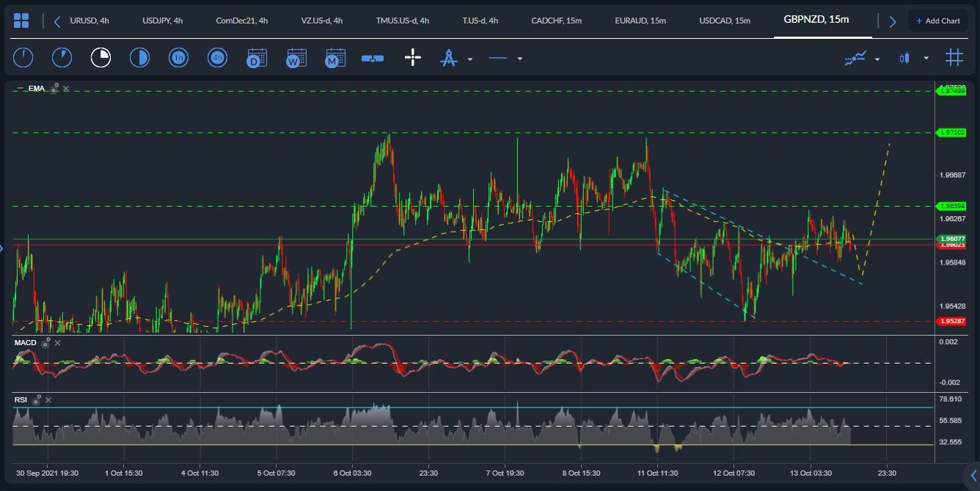The height and width of the screenshot is (491, 980).
Task: Select the 1h timeframe icon
Action: point(178,57)
